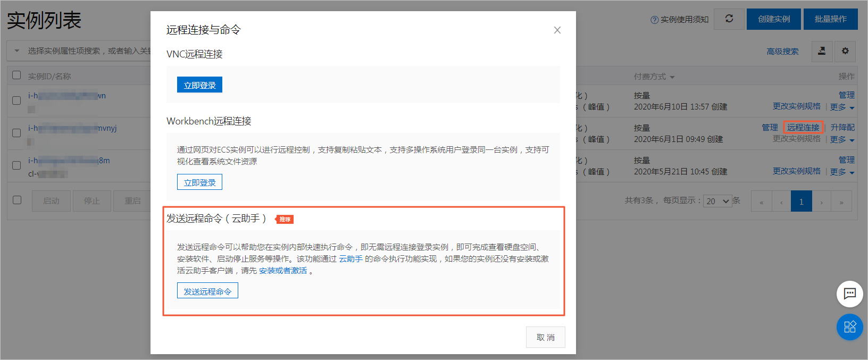This screenshot has height=360, width=868.
Task: Click the blue quick-apps floating icon
Action: click(x=849, y=326)
